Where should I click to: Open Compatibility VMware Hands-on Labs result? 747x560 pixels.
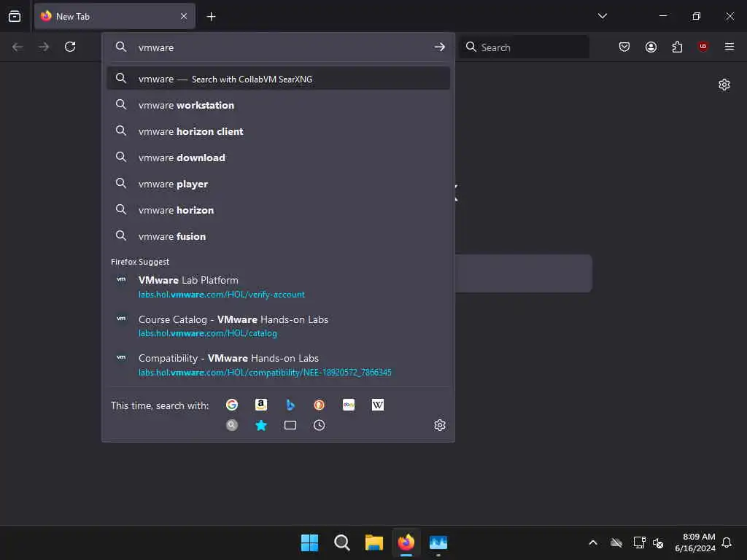tap(278, 365)
